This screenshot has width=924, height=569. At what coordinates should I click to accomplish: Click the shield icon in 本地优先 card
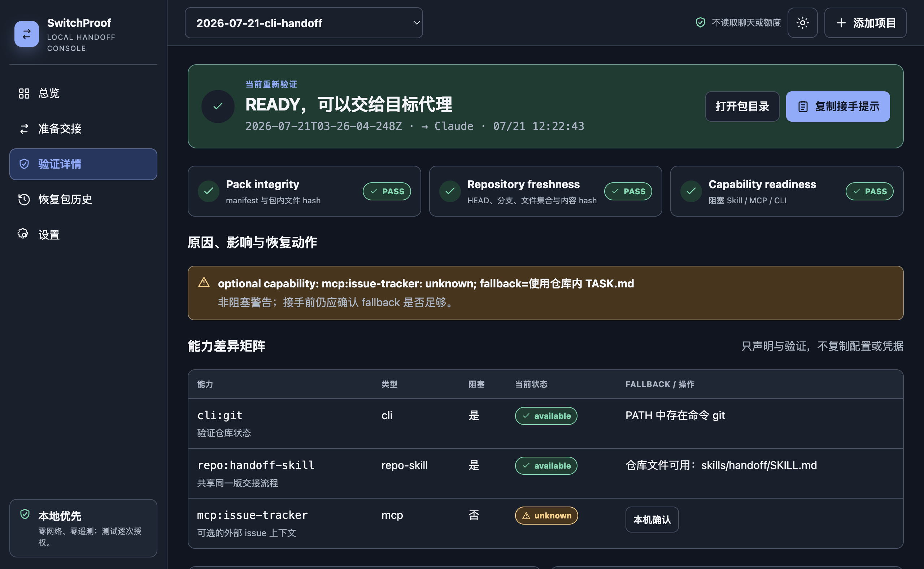[25, 514]
